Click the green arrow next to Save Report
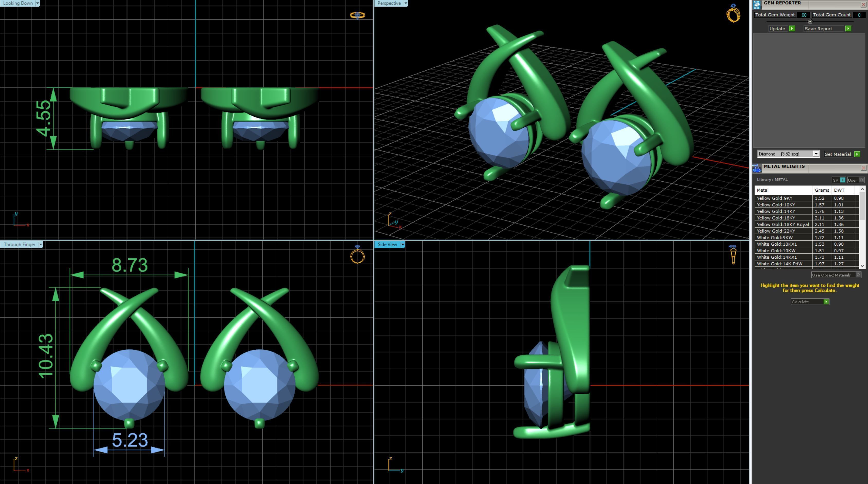The height and width of the screenshot is (484, 868). tap(848, 29)
